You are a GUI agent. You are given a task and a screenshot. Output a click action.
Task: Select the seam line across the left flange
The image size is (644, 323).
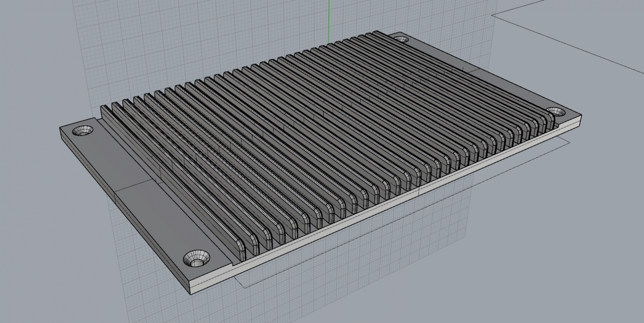[133, 185]
